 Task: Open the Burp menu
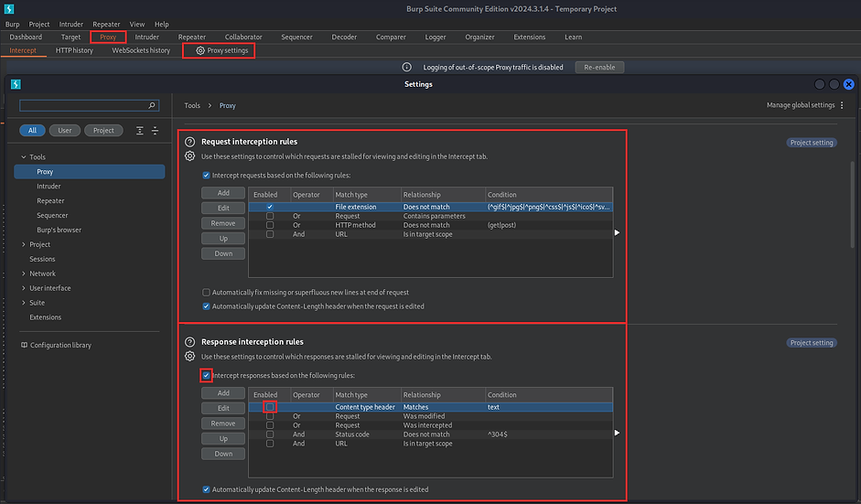click(x=12, y=24)
